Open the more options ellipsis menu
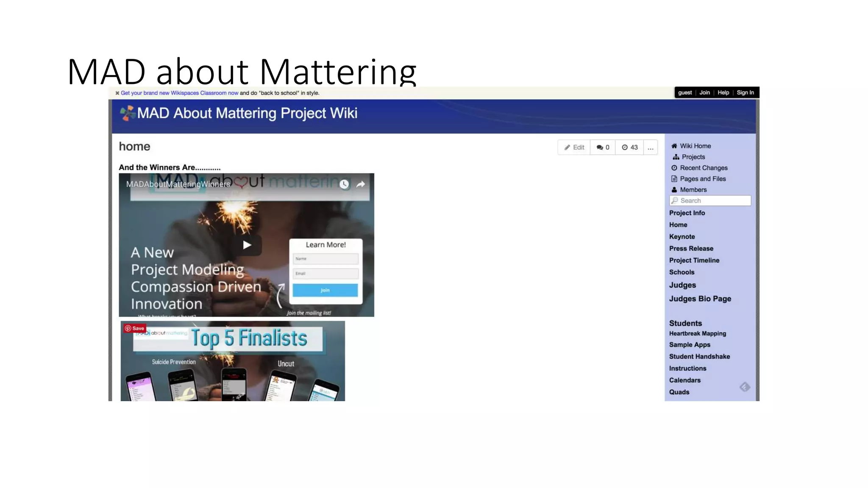This screenshot has height=488, width=868. [651, 147]
